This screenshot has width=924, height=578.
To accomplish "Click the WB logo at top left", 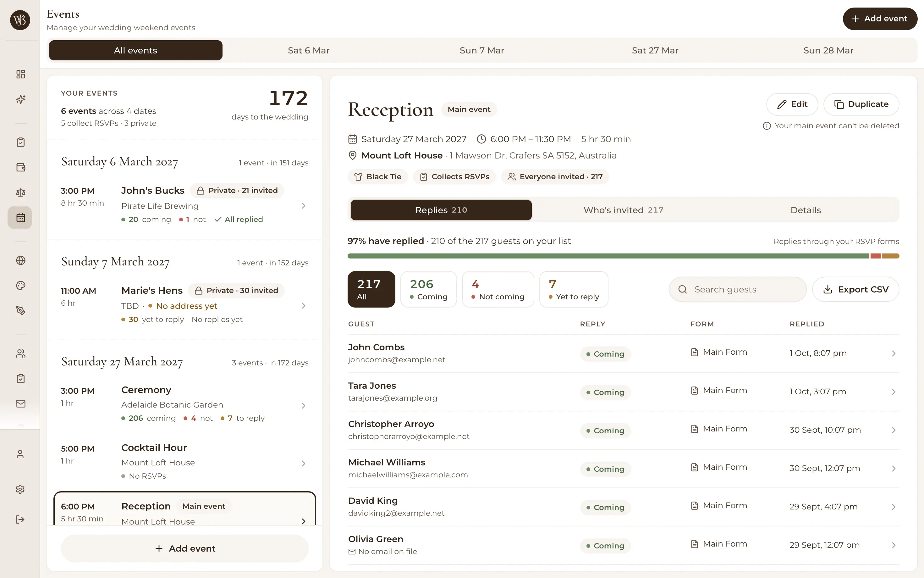I will 20,19.
